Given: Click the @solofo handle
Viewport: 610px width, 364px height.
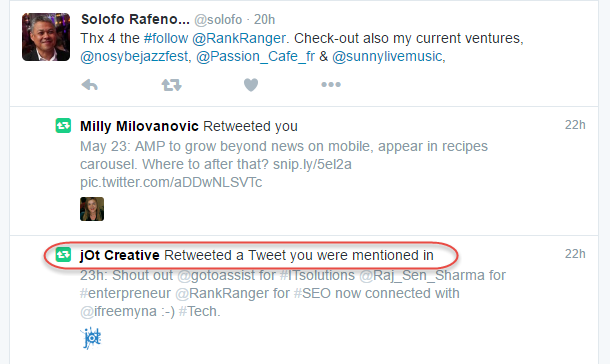Looking at the screenshot, I should pyautogui.click(x=218, y=19).
